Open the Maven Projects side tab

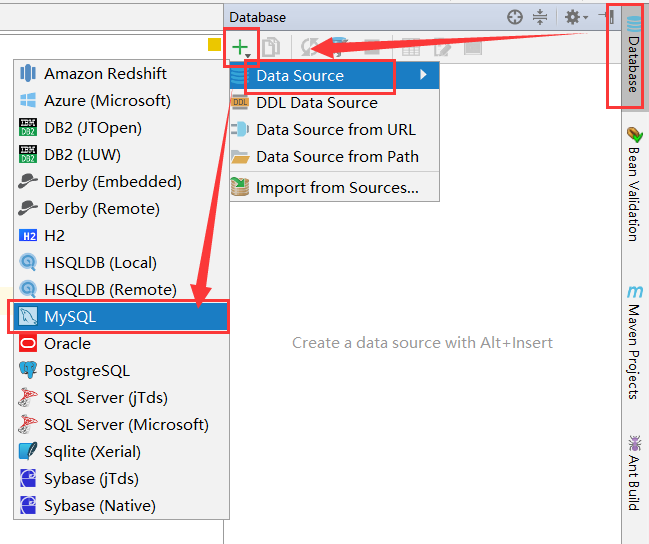[634, 342]
